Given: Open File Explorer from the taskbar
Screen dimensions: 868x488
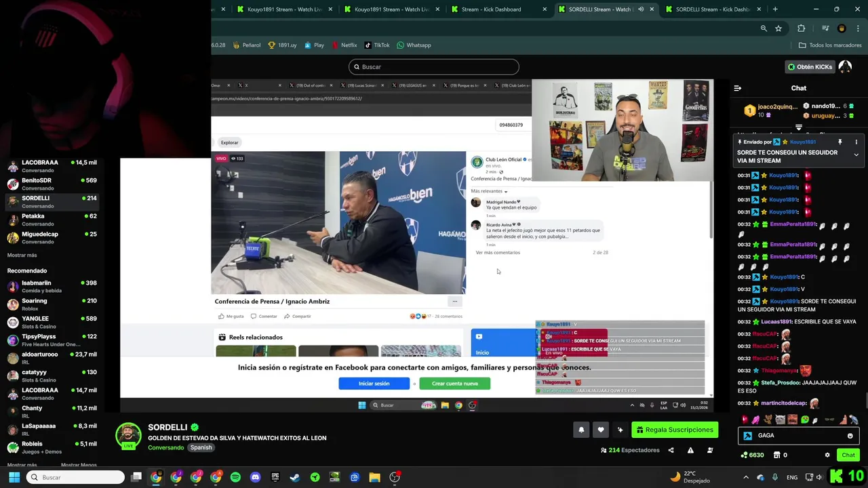Looking at the screenshot, I should pos(374,477).
